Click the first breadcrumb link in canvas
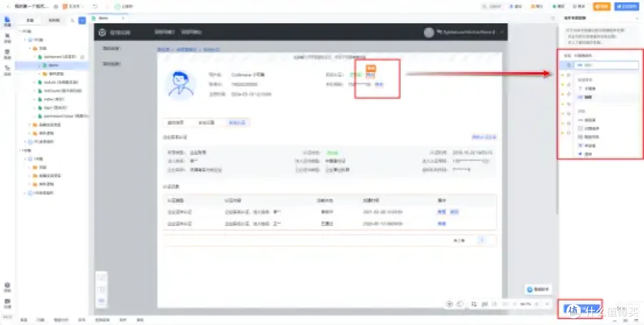 click(x=163, y=49)
